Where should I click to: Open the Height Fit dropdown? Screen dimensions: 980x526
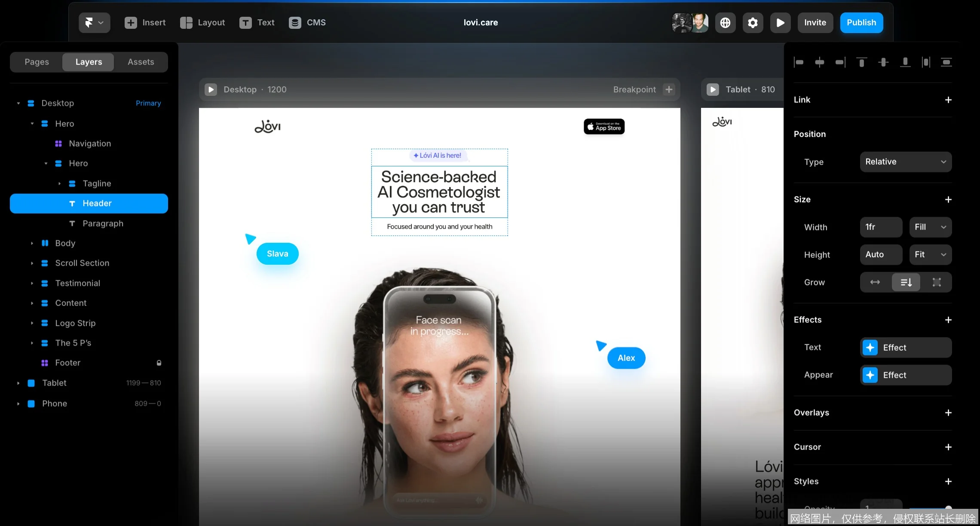click(930, 254)
